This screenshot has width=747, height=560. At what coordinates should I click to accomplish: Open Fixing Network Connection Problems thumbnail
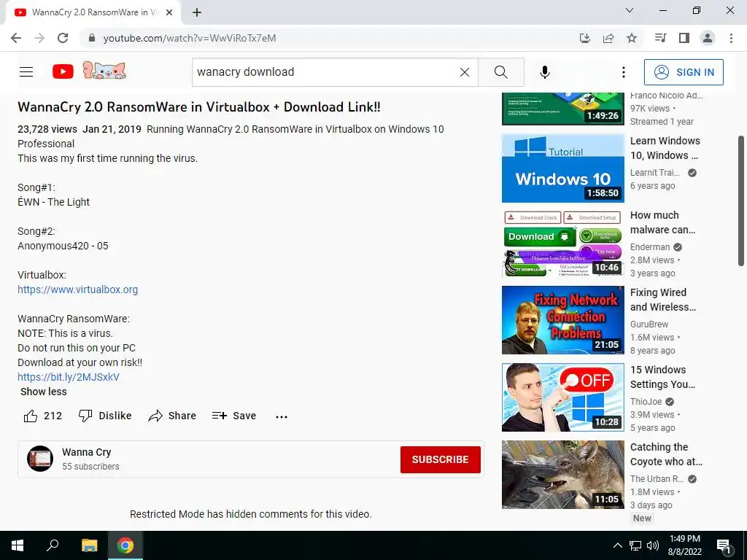(562, 320)
